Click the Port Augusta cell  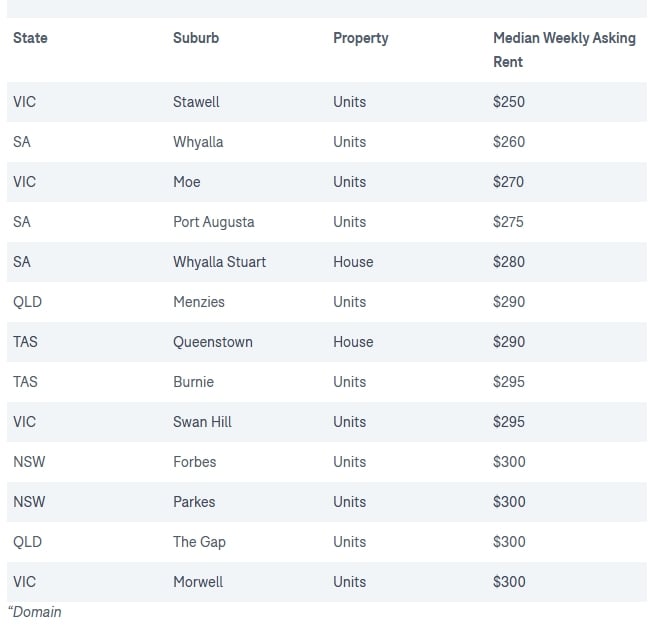213,222
